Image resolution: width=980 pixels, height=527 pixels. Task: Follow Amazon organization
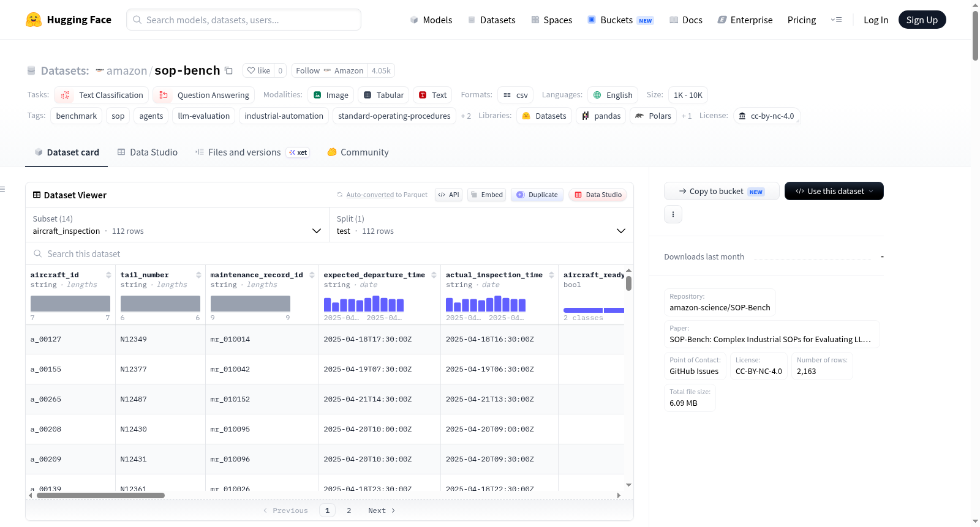[330, 70]
